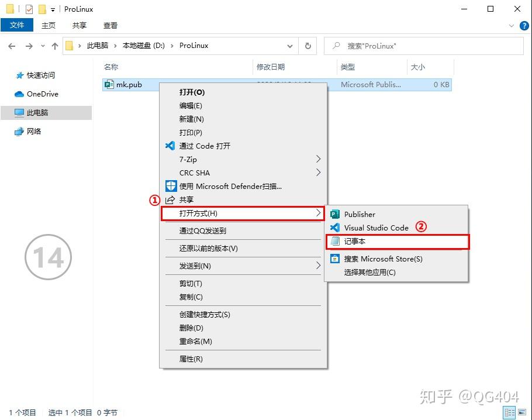The height and width of the screenshot is (420, 532).
Task: Switch to large icons view in status bar
Action: [522, 412]
